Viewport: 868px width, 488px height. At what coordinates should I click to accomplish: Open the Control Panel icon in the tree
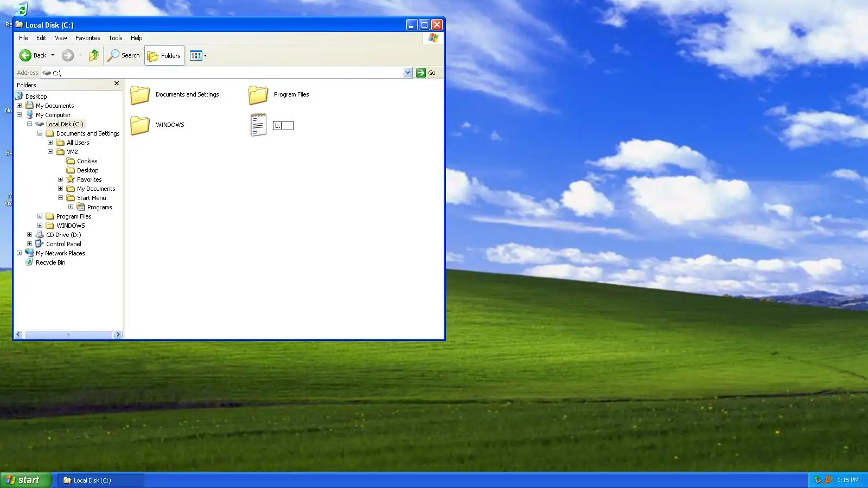click(x=40, y=243)
